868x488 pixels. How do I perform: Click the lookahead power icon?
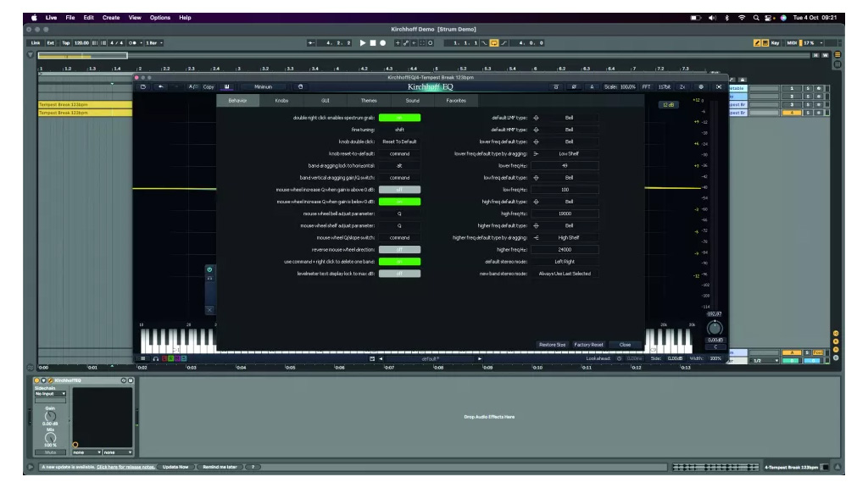point(619,358)
